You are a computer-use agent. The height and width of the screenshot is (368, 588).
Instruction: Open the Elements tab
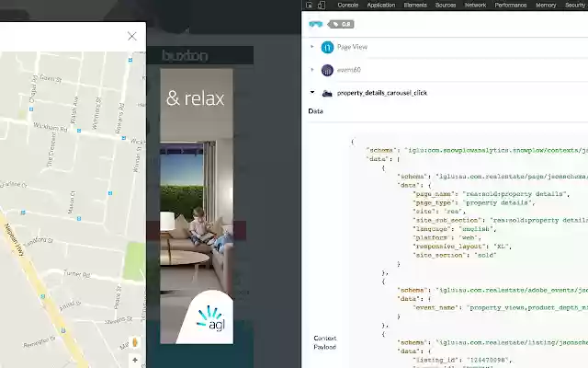[415, 5]
